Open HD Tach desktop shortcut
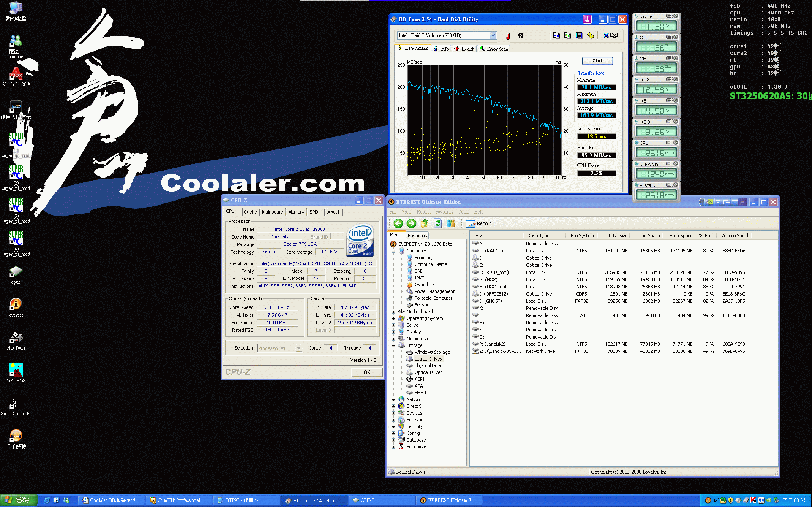Viewport: 812px width, 507px height. coord(16,340)
